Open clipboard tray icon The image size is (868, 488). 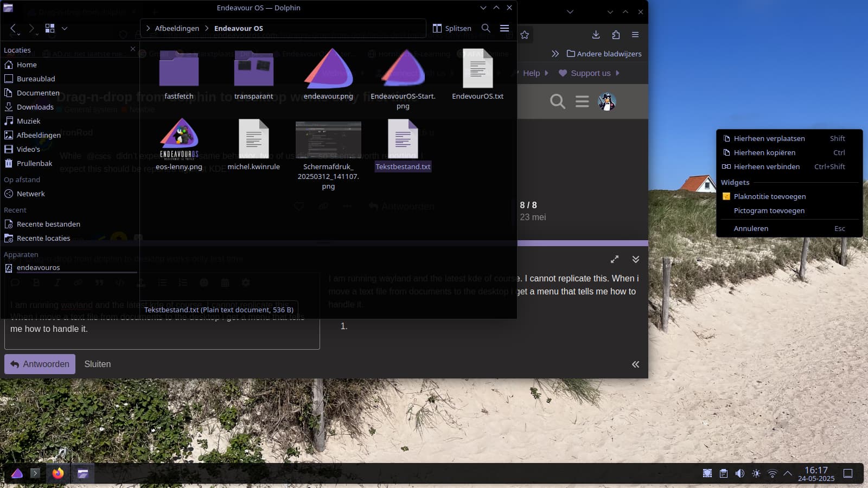point(723,473)
